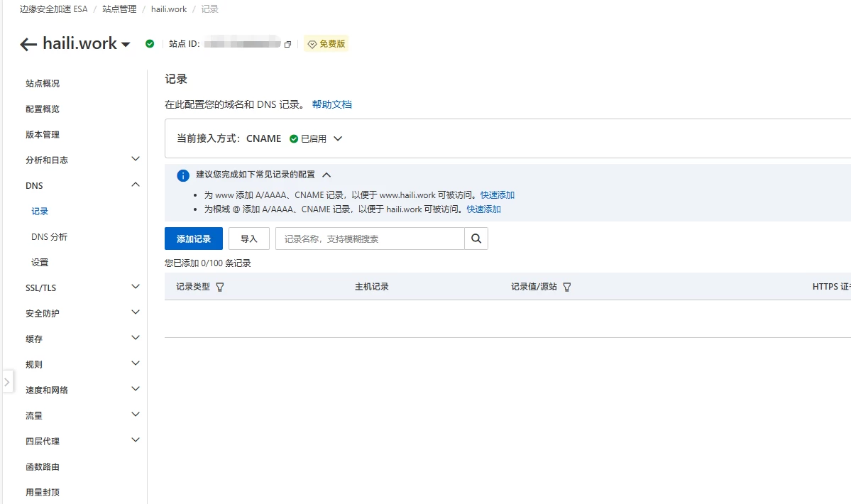This screenshot has height=504, width=851.
Task: Click the green site status check icon
Action: (150, 44)
